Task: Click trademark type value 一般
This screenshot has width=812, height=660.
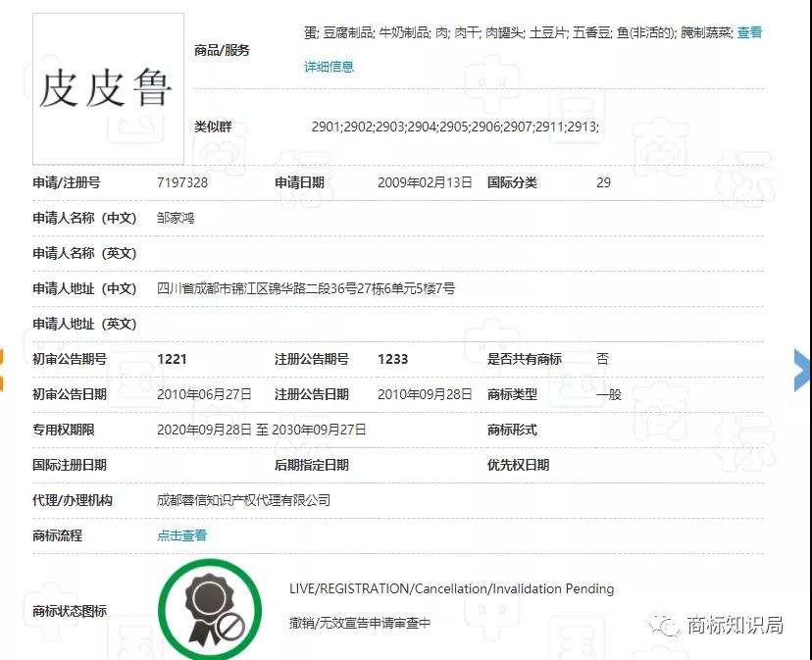Action: pyautogui.click(x=608, y=394)
